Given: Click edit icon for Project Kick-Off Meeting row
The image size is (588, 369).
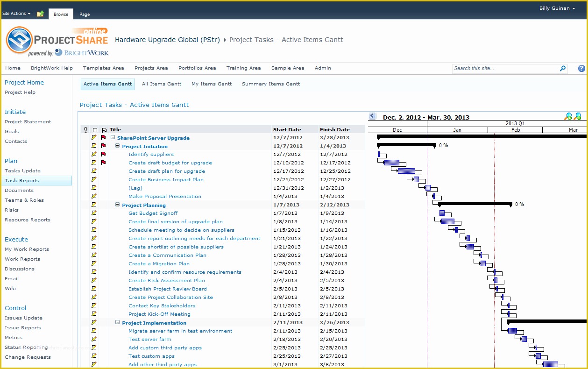Looking at the screenshot, I should click(x=94, y=314).
